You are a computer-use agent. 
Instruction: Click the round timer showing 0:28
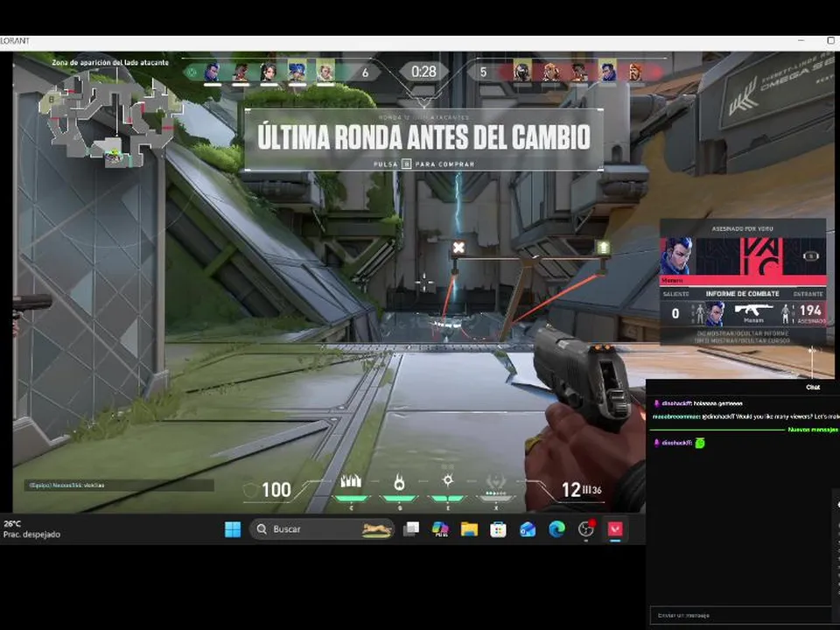(423, 71)
